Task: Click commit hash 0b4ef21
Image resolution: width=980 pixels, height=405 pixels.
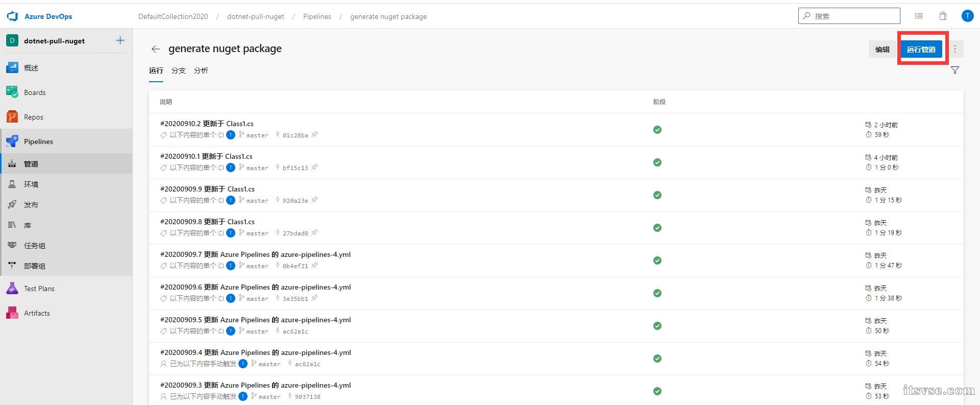Action: (295, 266)
